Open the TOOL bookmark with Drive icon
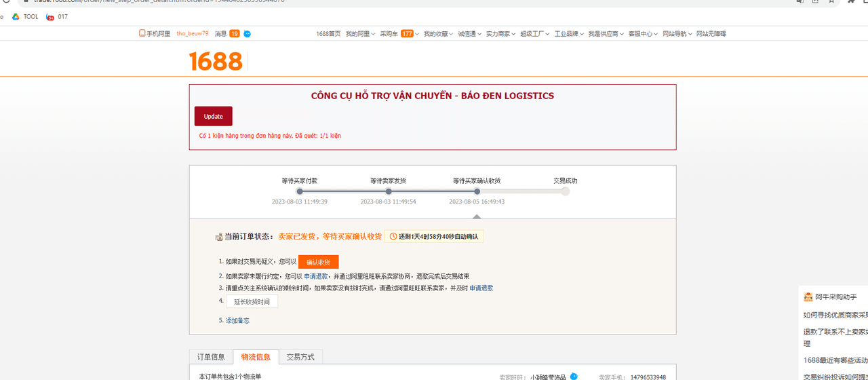This screenshot has width=868, height=380. (26, 17)
